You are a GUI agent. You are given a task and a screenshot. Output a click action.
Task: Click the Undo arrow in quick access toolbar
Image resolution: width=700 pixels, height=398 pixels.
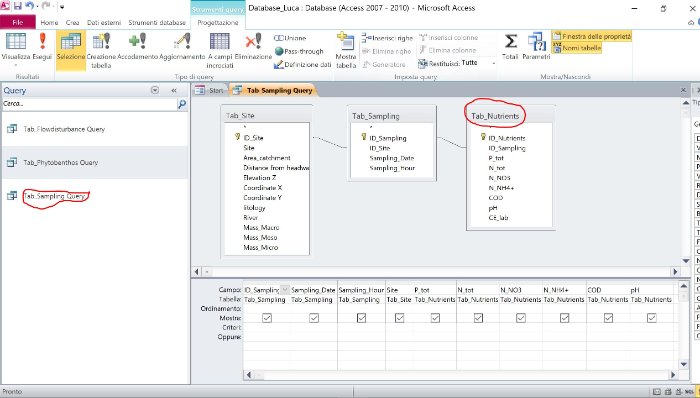pos(29,6)
